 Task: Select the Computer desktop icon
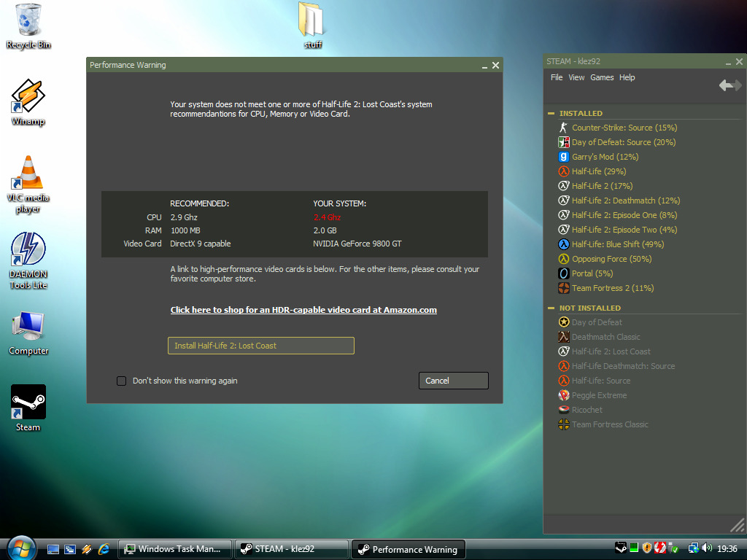[28, 332]
